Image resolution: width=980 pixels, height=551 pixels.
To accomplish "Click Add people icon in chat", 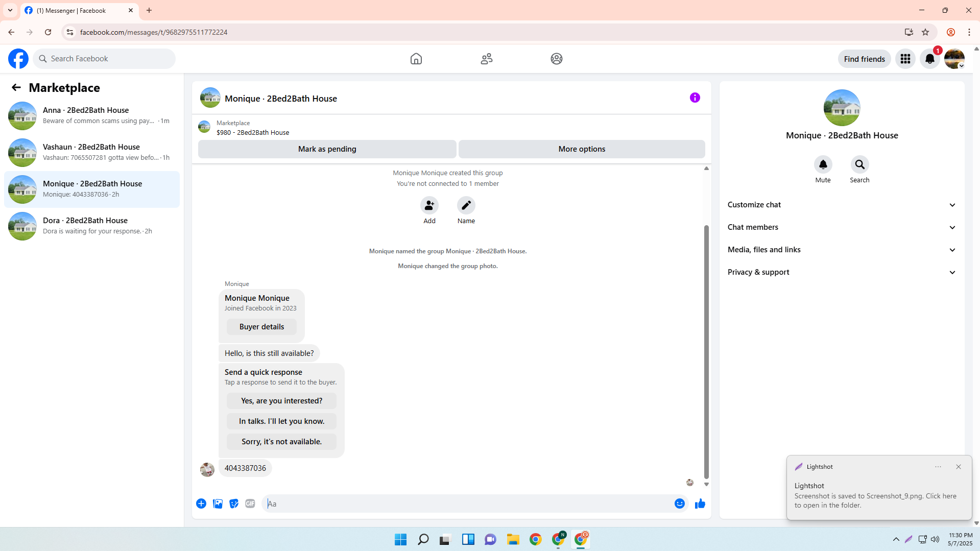I will 429,205.
